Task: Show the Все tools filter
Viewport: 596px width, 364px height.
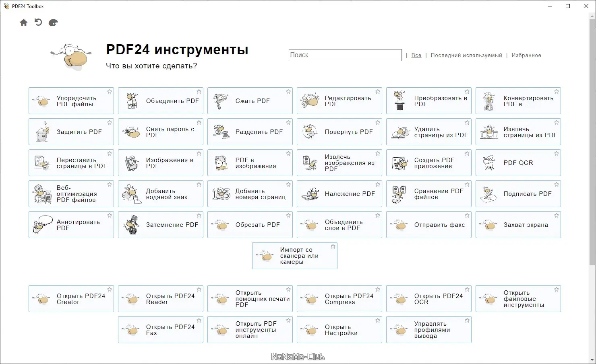Action: [416, 56]
